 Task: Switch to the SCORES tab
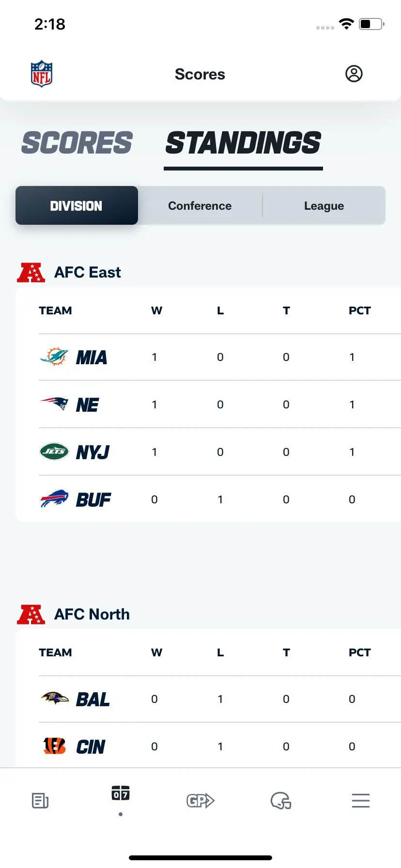(x=77, y=143)
